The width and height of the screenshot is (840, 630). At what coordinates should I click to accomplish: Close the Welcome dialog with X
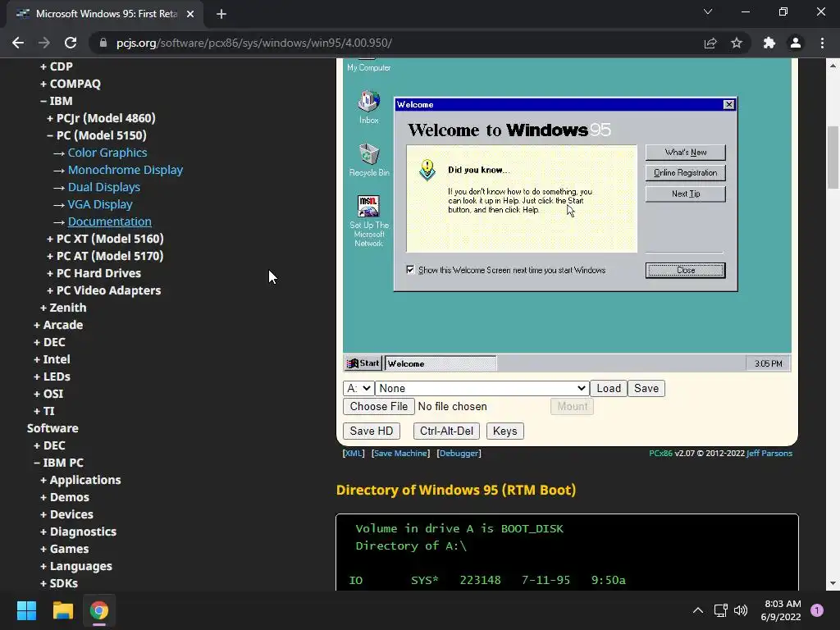(728, 104)
